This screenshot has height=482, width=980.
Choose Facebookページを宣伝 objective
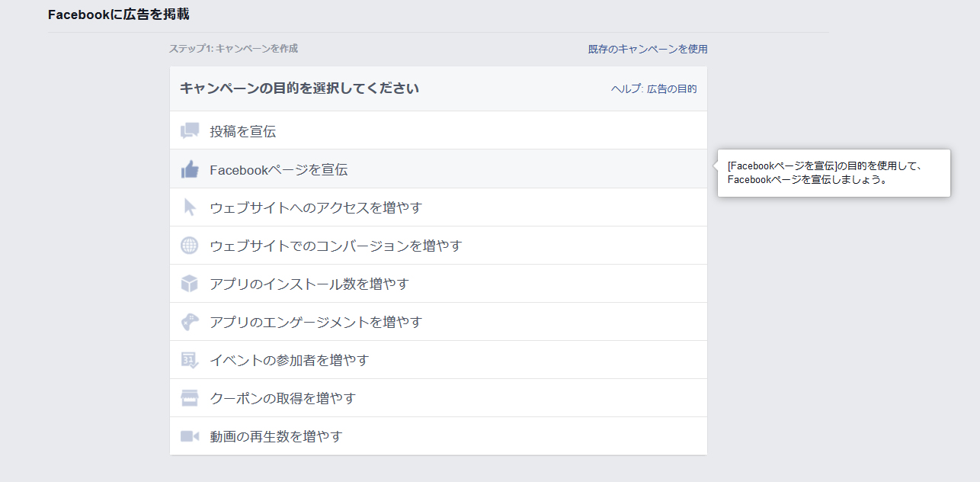pyautogui.click(x=438, y=169)
